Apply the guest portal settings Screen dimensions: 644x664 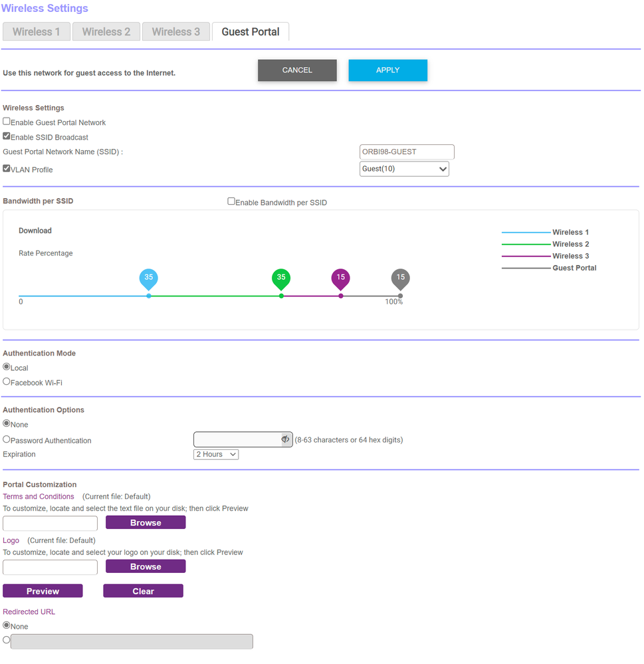(x=388, y=70)
